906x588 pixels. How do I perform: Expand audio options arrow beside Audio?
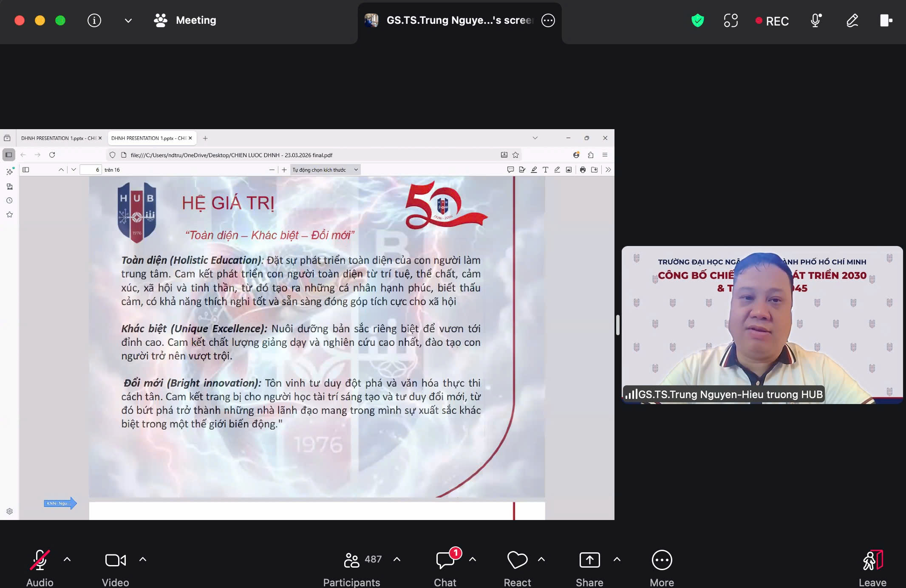67,559
